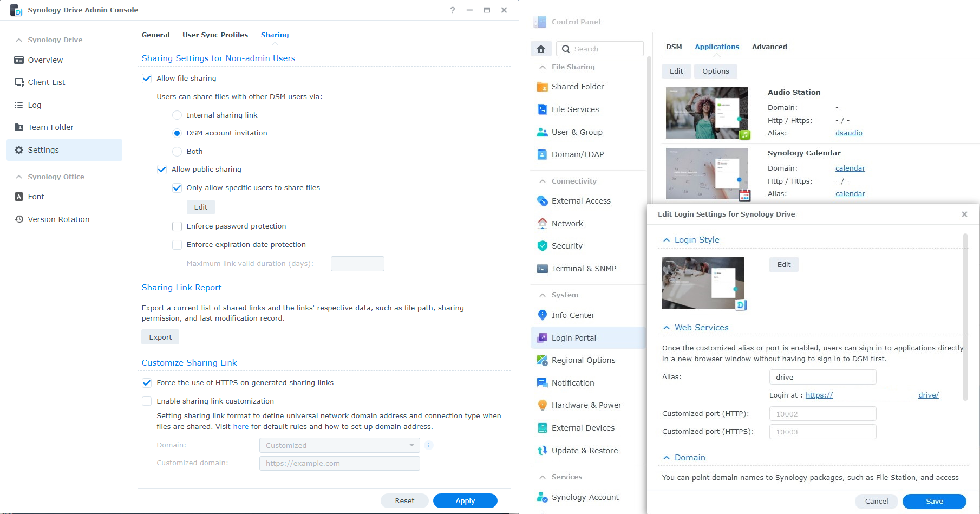Toggle Force HTTPS on sharing links
The image size is (980, 514).
click(x=147, y=383)
